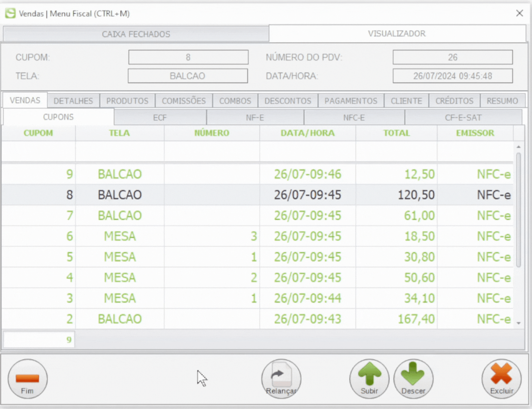The height and width of the screenshot is (409, 532).
Task: Select coupon 9 row total 12,50
Action: click(x=257, y=174)
